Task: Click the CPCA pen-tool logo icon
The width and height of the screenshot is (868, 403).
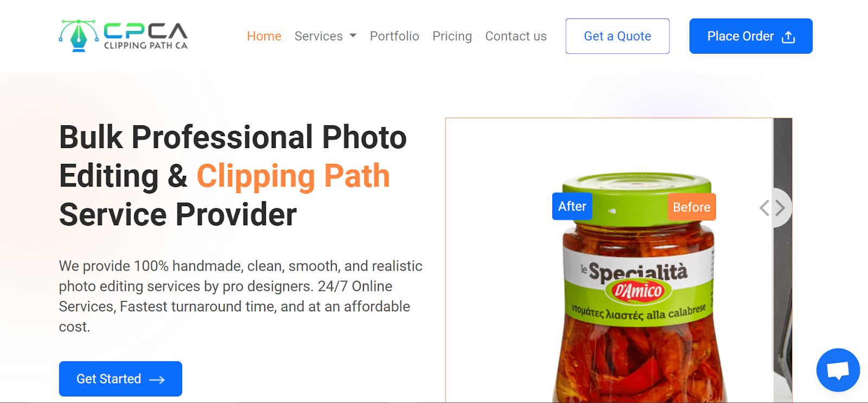Action: tap(79, 36)
